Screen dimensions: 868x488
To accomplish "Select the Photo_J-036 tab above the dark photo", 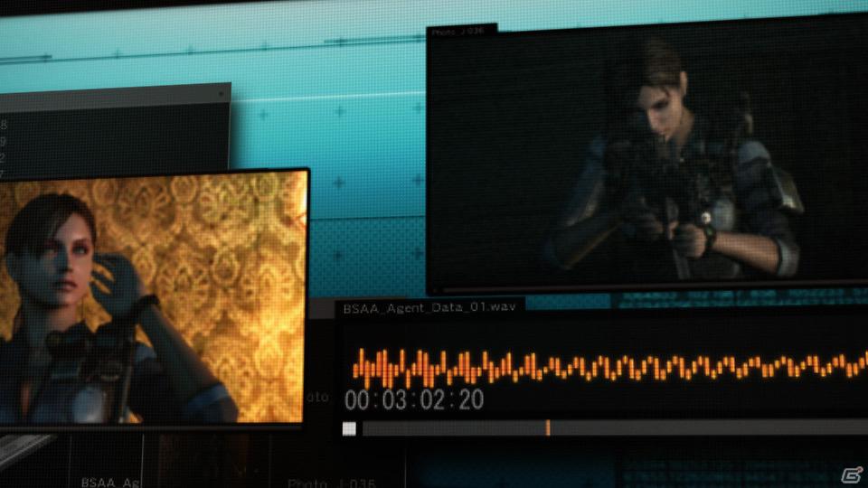I will click(460, 32).
